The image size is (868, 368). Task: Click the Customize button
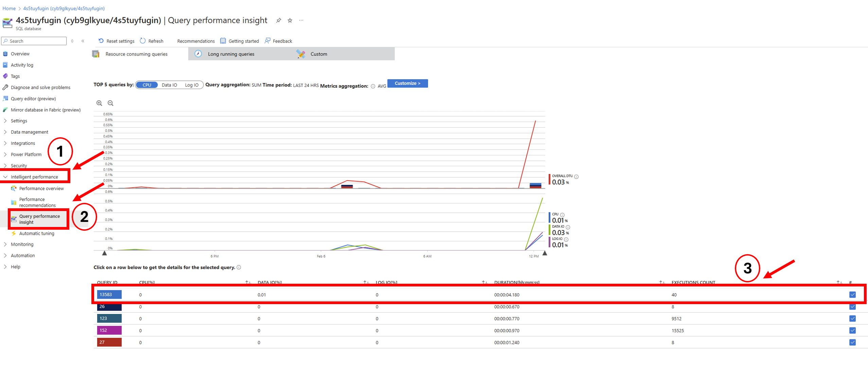(x=407, y=83)
